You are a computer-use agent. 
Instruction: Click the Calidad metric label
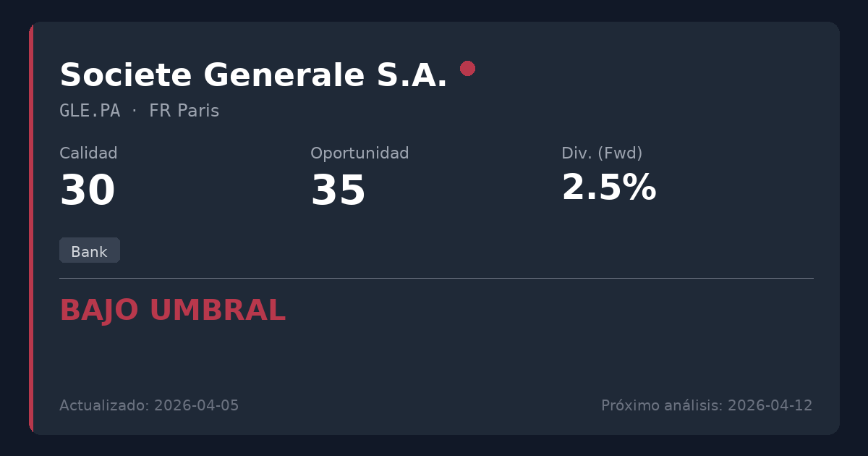(88, 153)
